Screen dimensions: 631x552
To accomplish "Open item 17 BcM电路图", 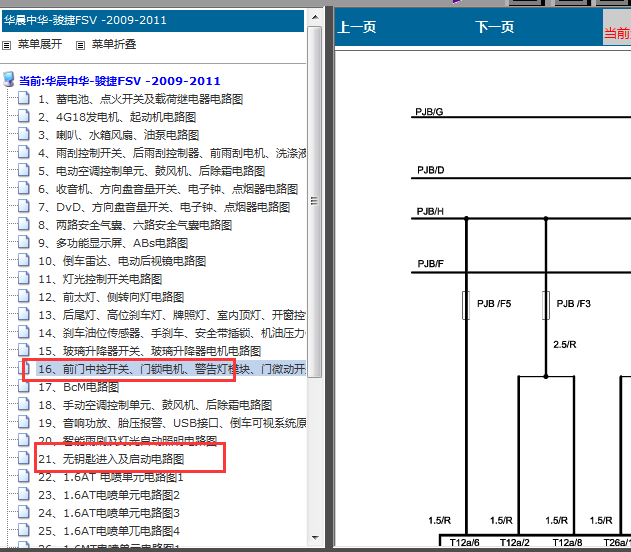I will pyautogui.click(x=79, y=387).
